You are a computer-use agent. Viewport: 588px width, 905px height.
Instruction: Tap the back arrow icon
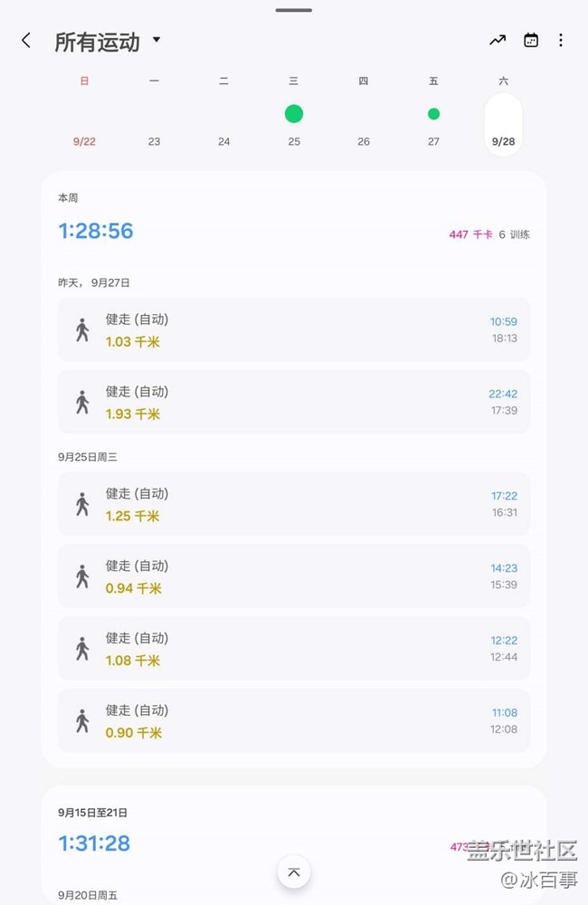[26, 41]
